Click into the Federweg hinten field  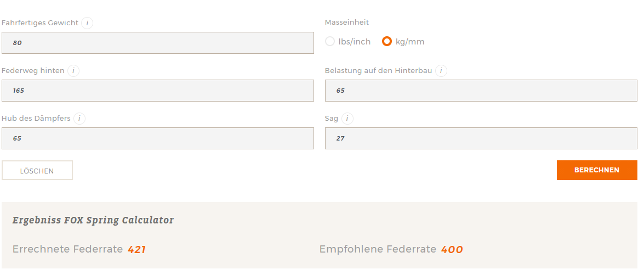click(158, 91)
